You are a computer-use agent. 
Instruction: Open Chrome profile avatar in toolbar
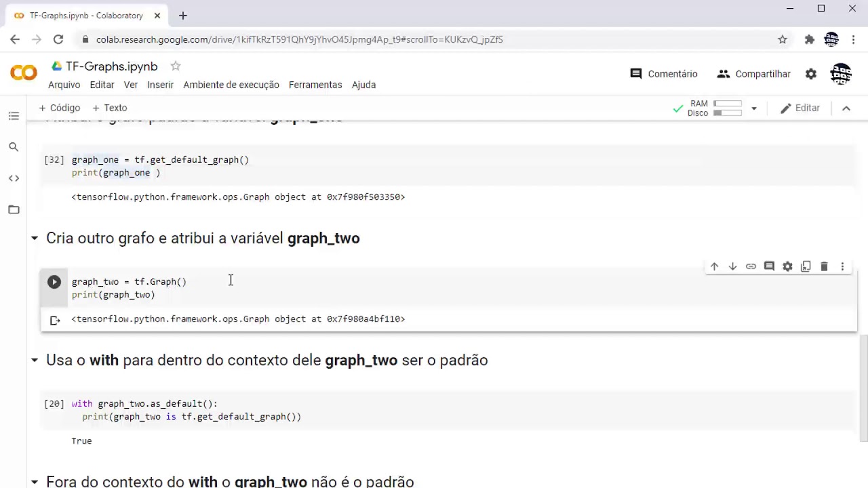pyautogui.click(x=831, y=39)
